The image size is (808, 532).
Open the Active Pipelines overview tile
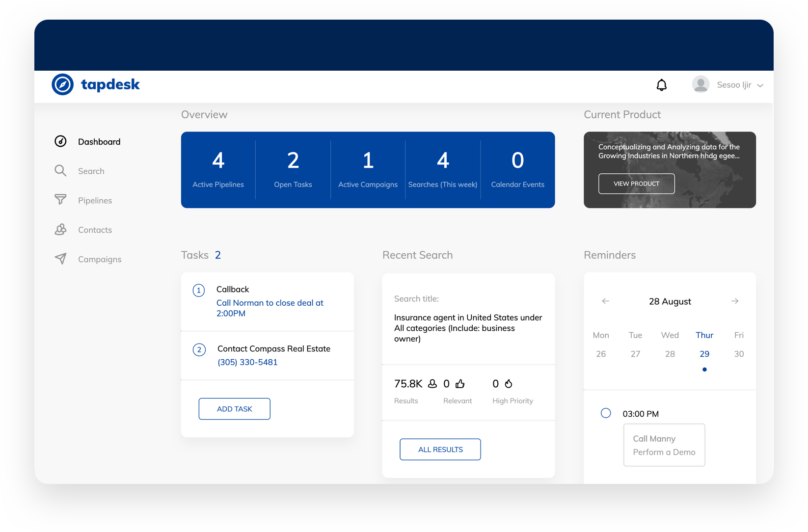[x=218, y=169]
